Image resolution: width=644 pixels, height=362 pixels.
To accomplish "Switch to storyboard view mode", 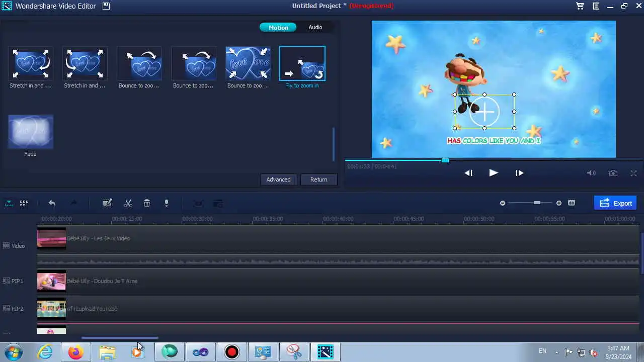I will (x=24, y=203).
